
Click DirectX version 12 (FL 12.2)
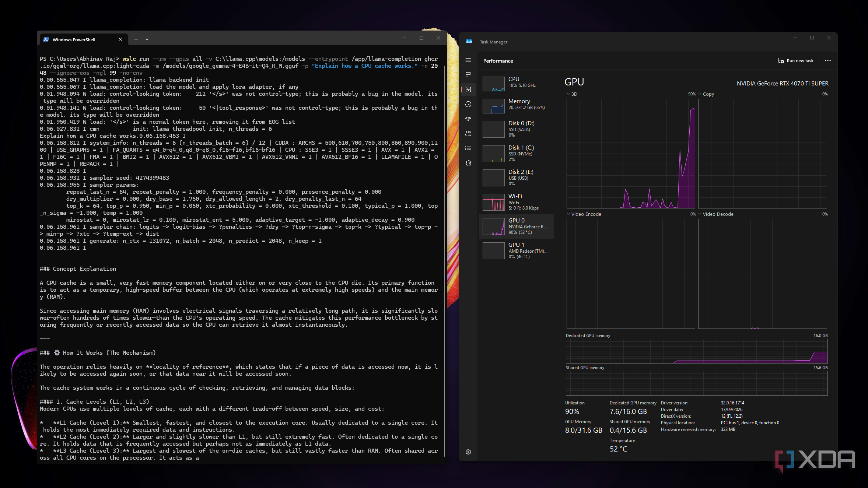point(732,416)
